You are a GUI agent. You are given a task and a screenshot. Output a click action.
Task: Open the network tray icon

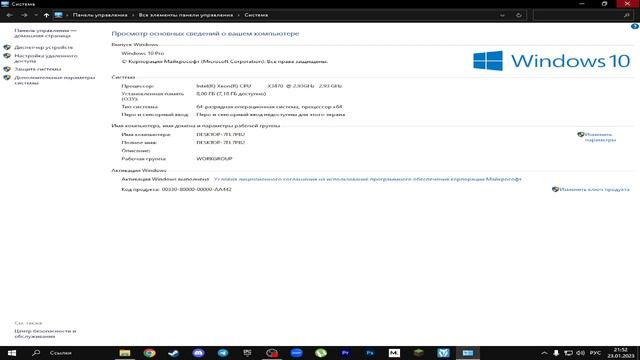click(x=568, y=353)
